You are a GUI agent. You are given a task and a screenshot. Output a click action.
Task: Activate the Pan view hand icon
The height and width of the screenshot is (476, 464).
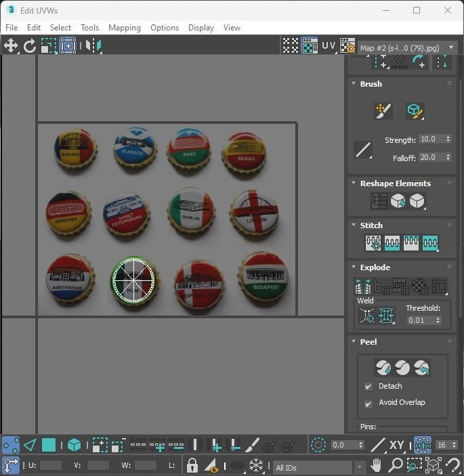376,465
